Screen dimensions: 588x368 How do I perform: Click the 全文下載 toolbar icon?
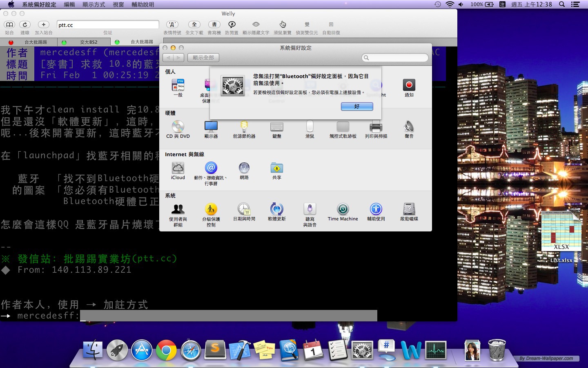pyautogui.click(x=194, y=25)
